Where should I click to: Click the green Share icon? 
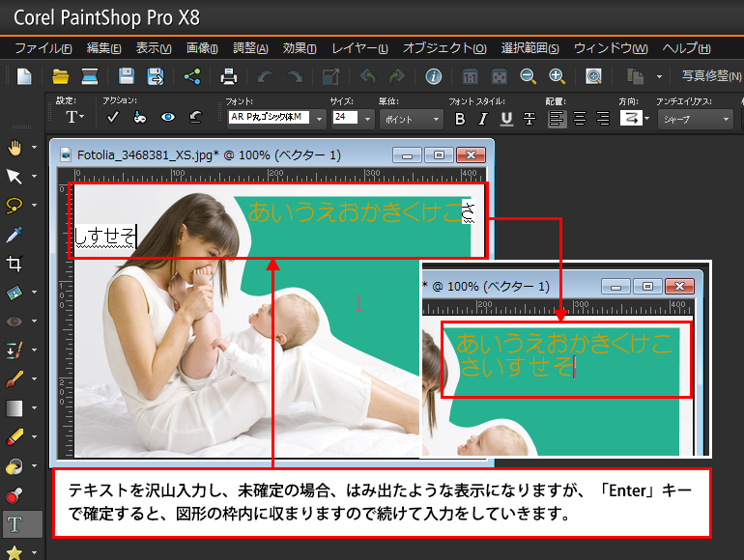(192, 76)
